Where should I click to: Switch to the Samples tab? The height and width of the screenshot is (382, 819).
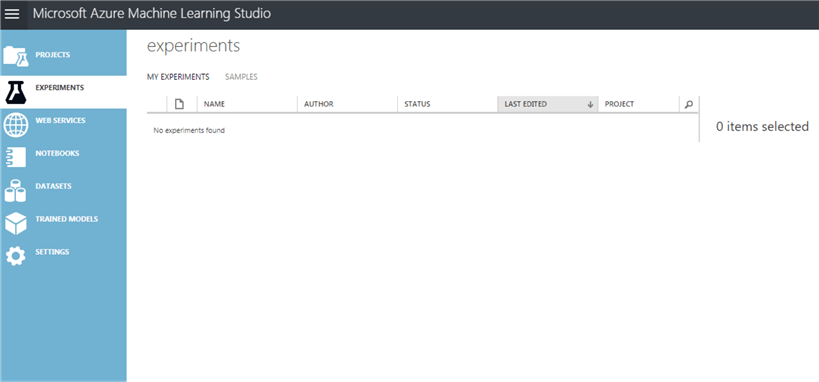tap(241, 77)
